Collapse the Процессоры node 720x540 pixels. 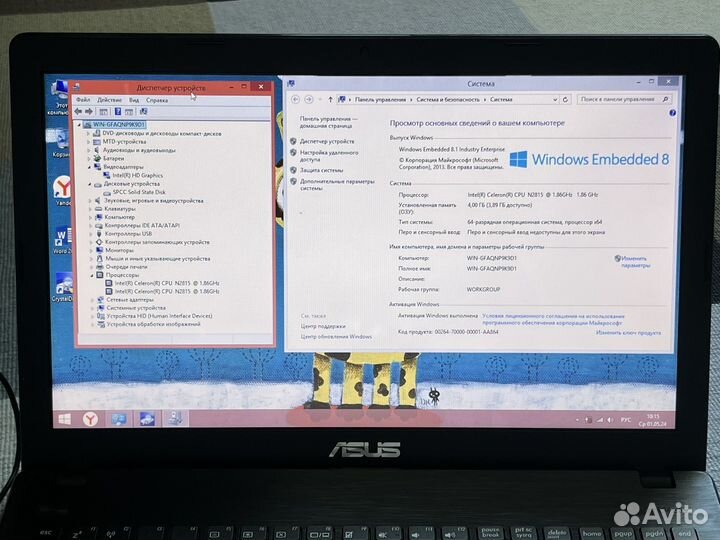click(92, 275)
